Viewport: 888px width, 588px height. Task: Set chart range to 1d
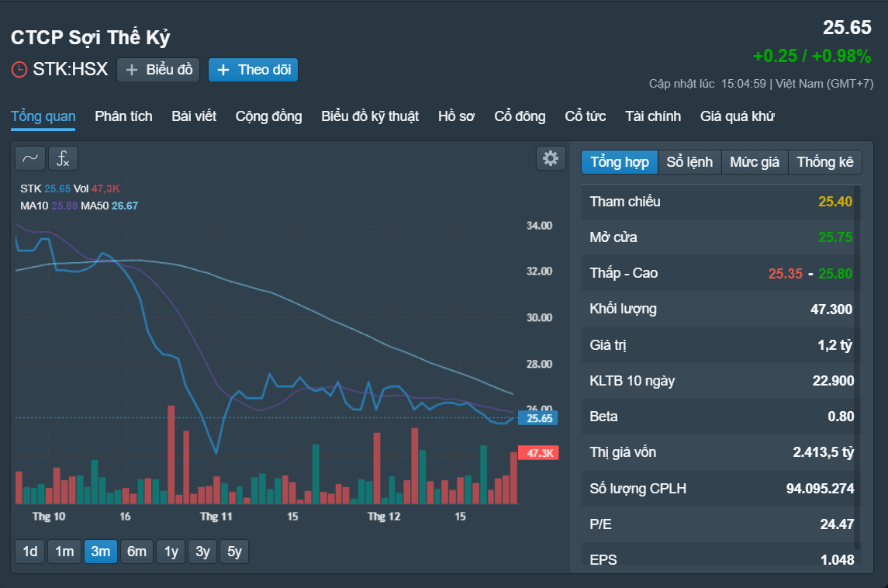(30, 552)
